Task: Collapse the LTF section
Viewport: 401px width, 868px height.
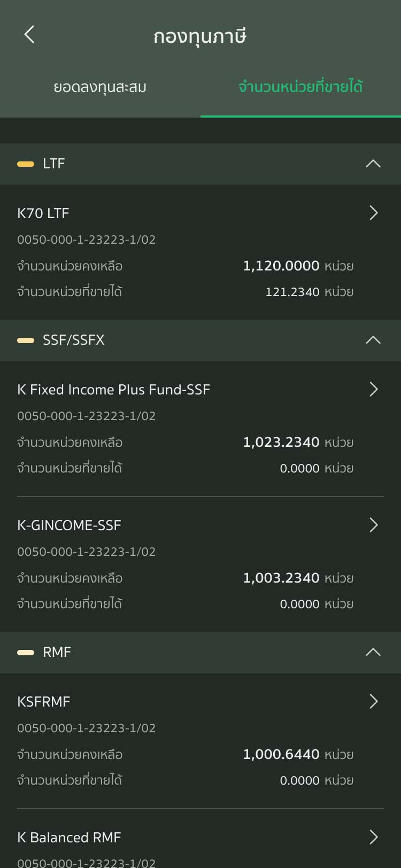Action: (x=373, y=164)
